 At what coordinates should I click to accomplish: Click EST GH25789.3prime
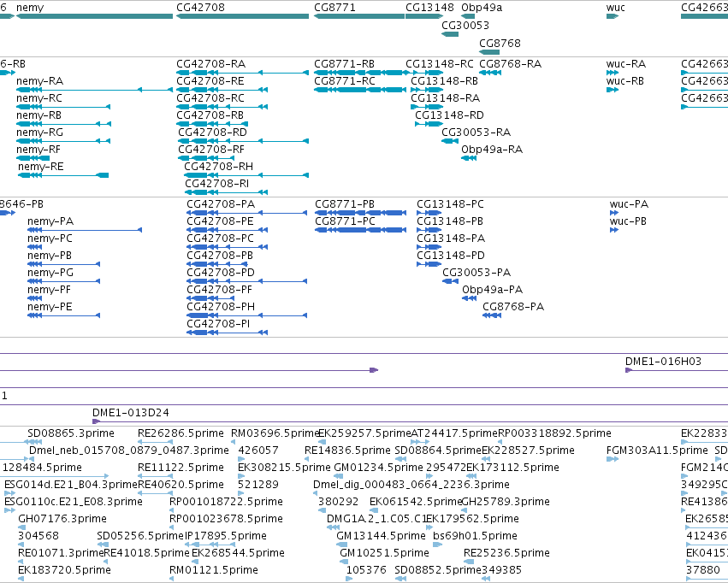pos(506,502)
